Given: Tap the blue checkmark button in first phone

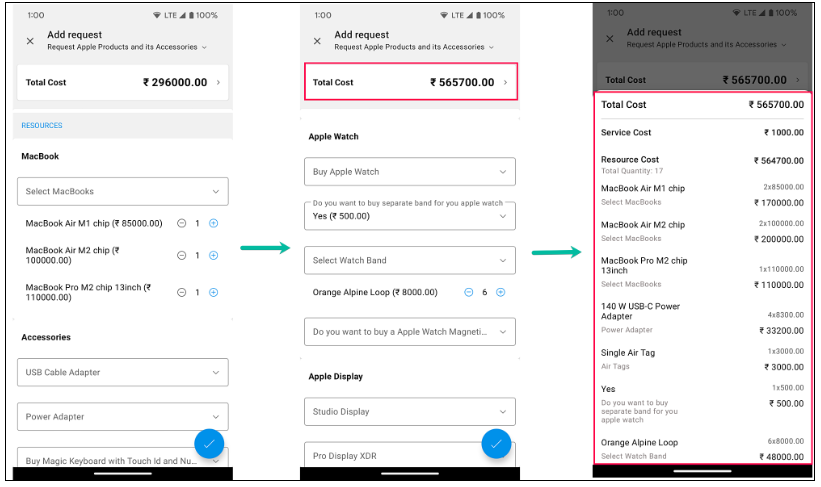Looking at the screenshot, I should 209,444.
